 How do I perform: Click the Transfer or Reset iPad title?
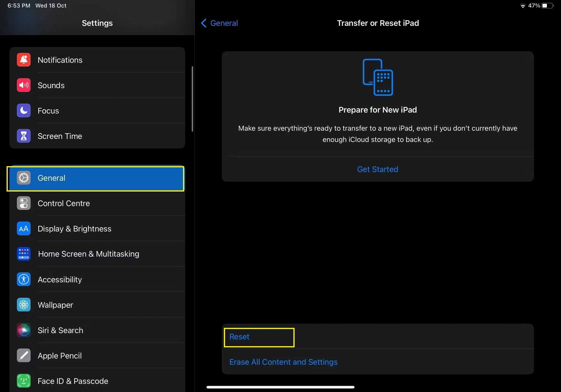[378, 23]
